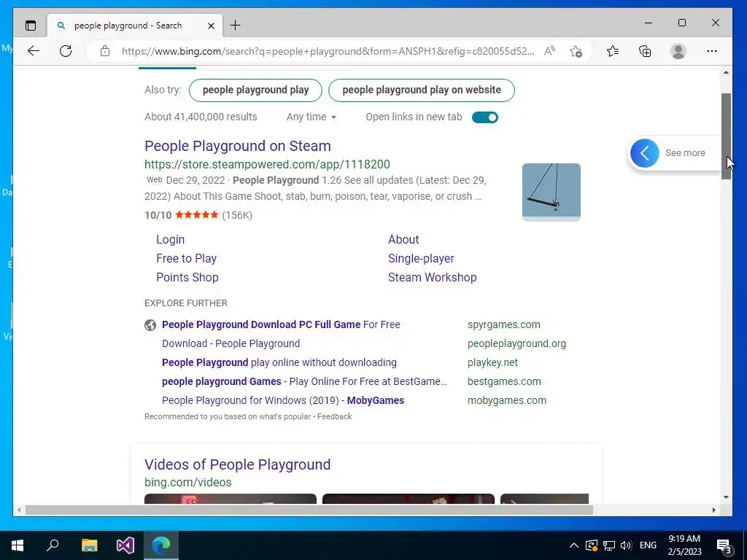Click playkey.net domain text
This screenshot has width=747, height=560.
point(492,363)
